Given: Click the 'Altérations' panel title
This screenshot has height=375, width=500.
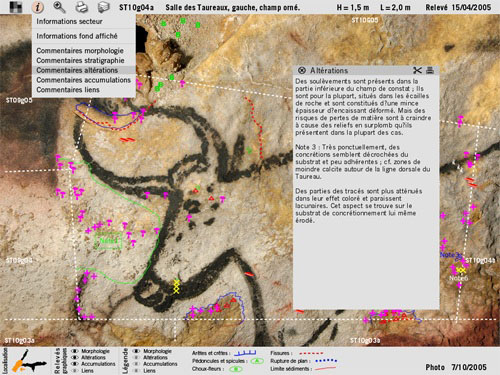Looking at the screenshot, I should [329, 70].
